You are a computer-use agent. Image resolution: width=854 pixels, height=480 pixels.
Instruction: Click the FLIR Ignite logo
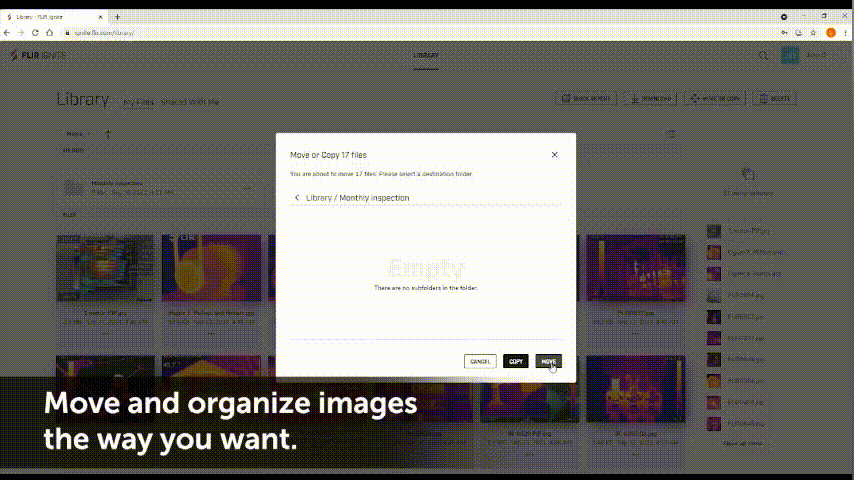pyautogui.click(x=38, y=55)
